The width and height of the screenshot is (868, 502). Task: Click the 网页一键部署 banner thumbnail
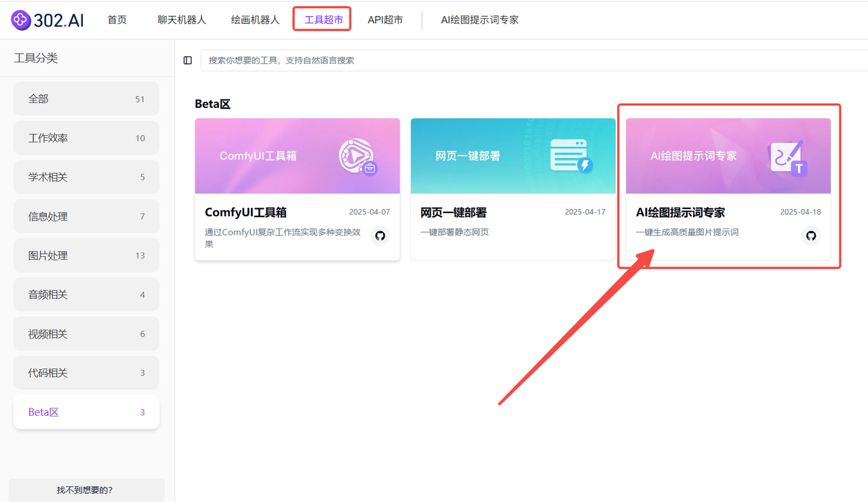coord(513,156)
